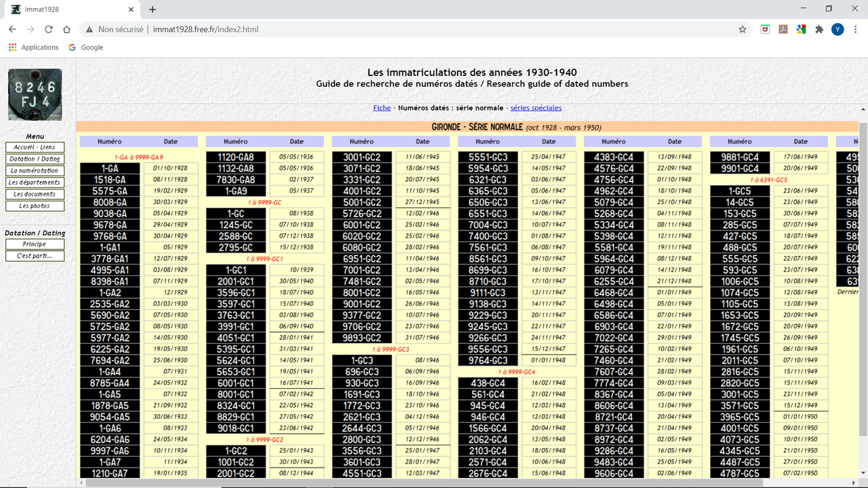
Task: Follow the séries spéciales link
Action: (536, 108)
